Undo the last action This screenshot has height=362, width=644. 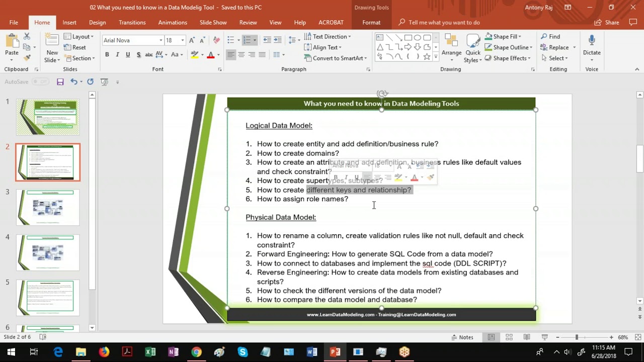point(74,81)
